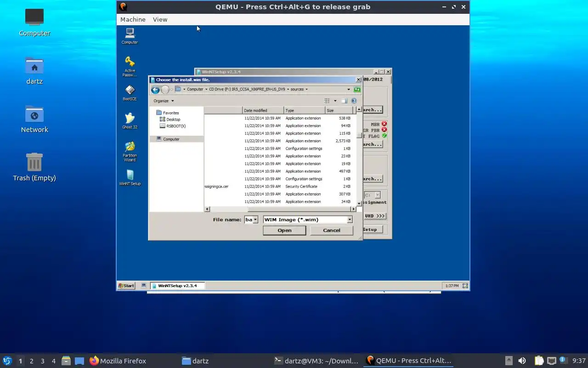Click the Open button

pos(284,230)
